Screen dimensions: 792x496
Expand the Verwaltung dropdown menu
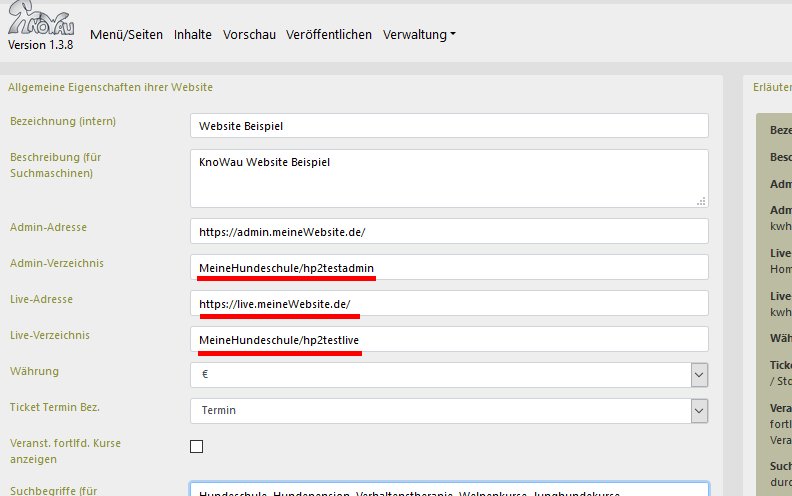[419, 34]
